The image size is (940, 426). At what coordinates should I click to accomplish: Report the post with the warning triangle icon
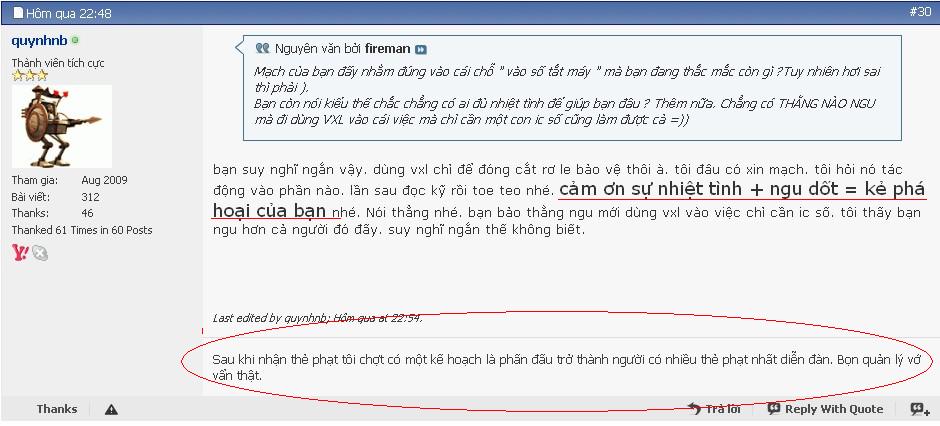pos(111,410)
